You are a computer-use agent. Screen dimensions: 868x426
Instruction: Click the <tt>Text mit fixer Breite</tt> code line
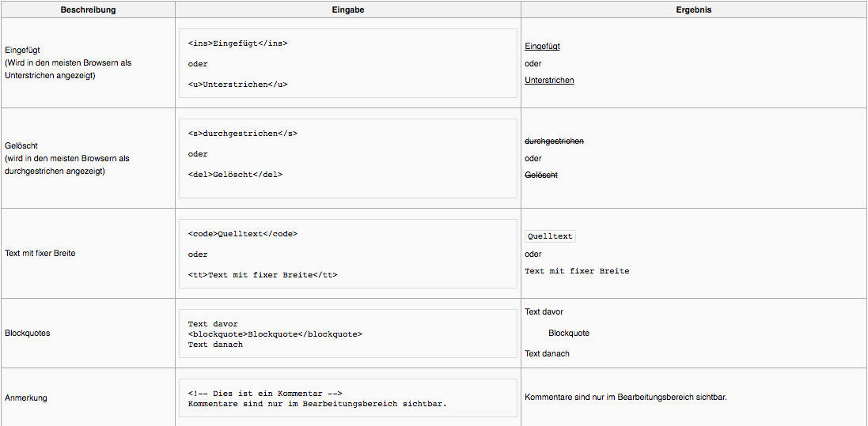[263, 275]
